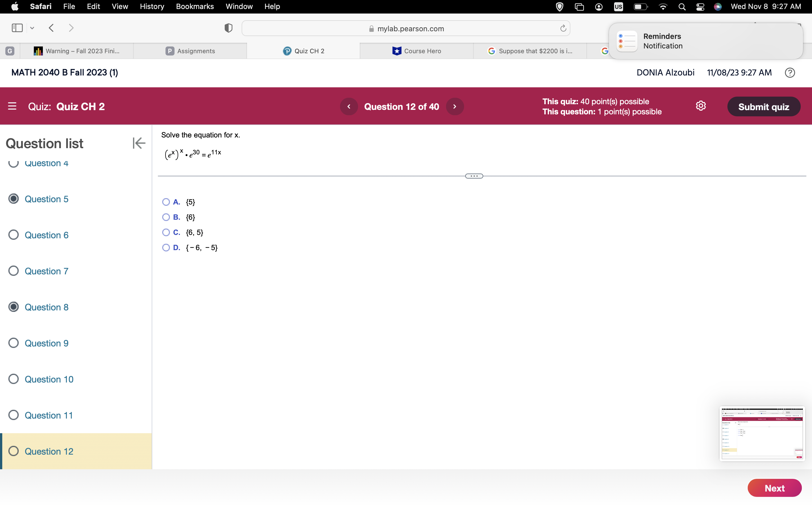Open the sidebar dropdown chevron
Image resolution: width=812 pixels, height=507 pixels.
click(32, 28)
